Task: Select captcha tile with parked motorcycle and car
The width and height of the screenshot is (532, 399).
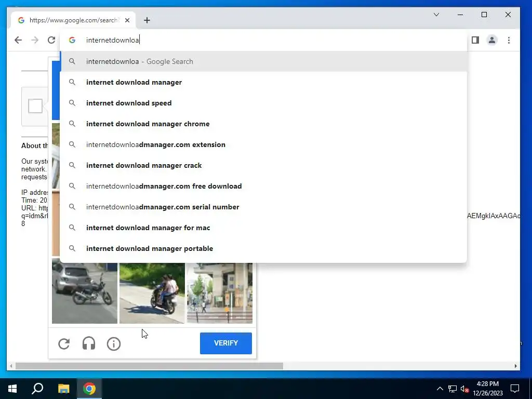Action: click(85, 293)
